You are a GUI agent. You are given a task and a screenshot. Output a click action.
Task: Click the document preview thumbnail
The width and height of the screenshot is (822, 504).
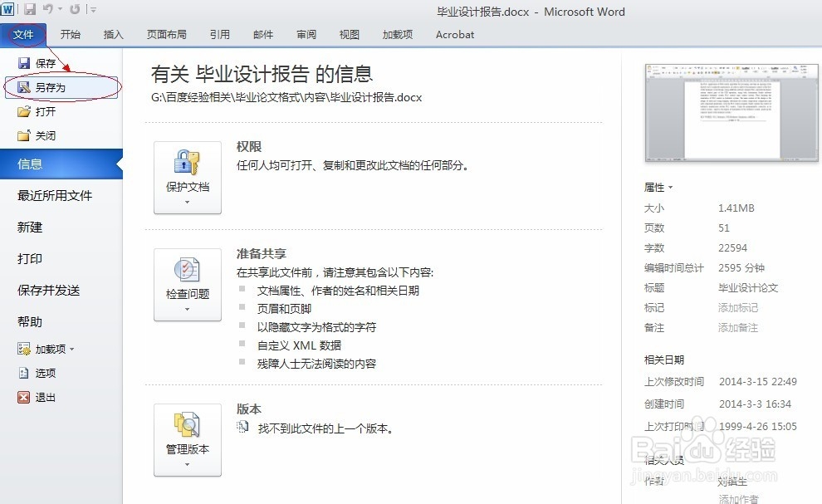731,113
